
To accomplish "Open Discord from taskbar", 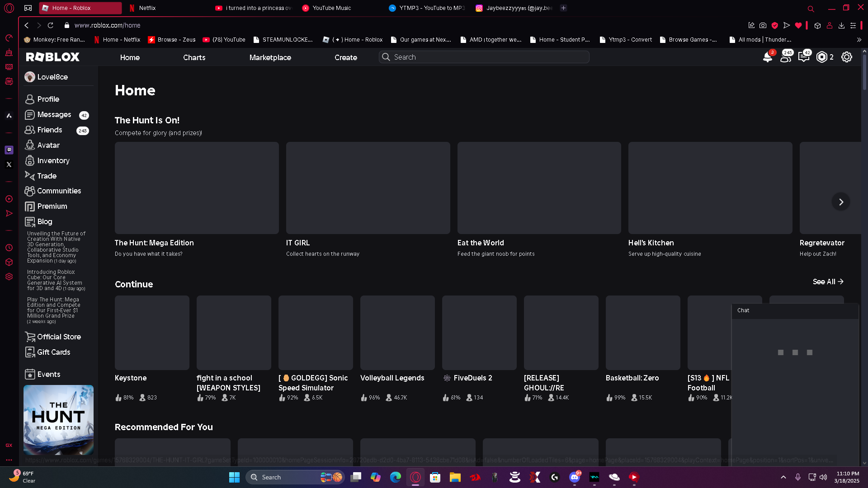I will (x=575, y=477).
